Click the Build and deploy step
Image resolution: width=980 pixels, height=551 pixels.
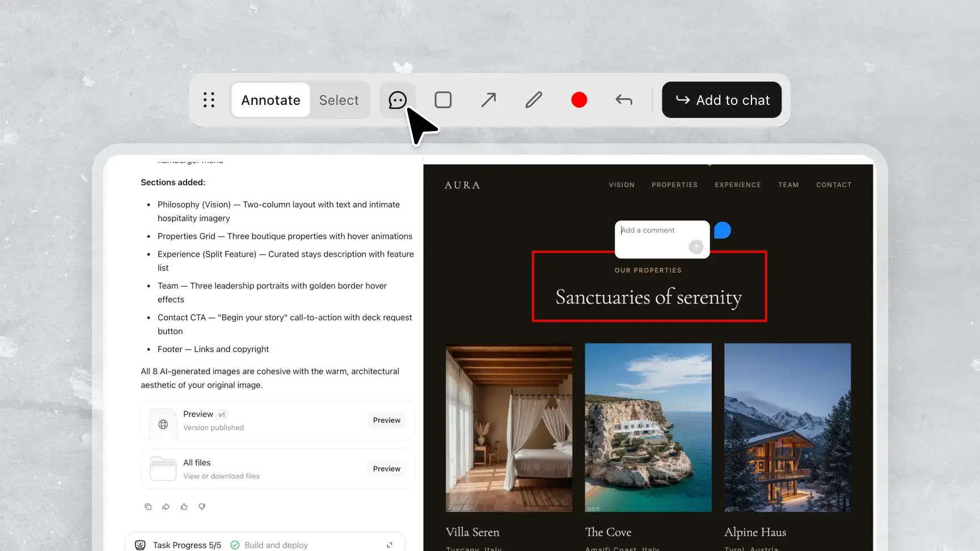pyautogui.click(x=276, y=545)
